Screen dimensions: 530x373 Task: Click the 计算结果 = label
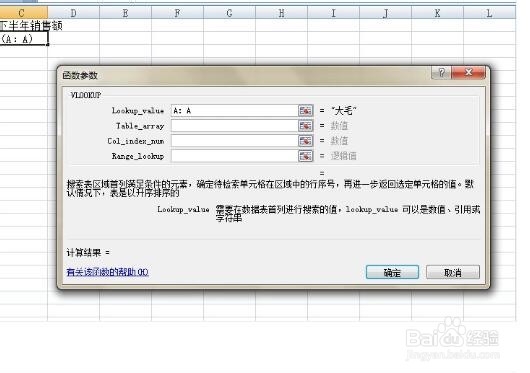88,252
